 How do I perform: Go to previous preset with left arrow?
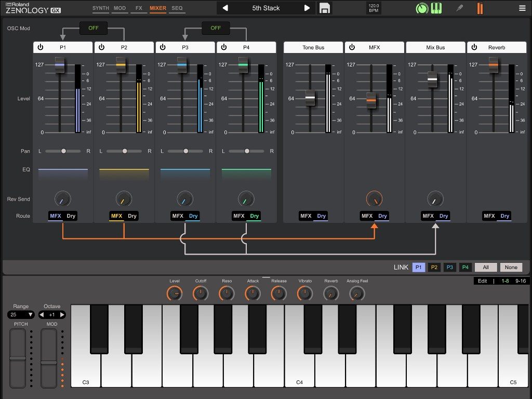pos(225,8)
